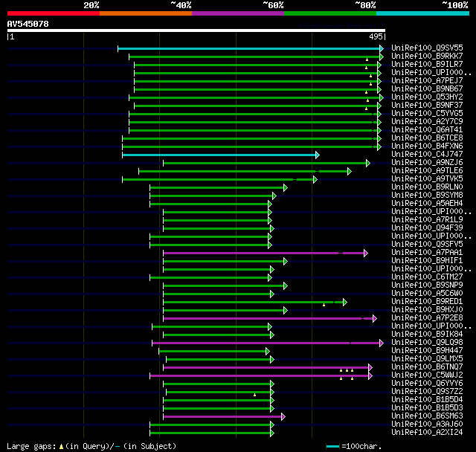476x452 pixels.
Task: Click the purple arrowhead ending B6SM63 alignment
Action: pyautogui.click(x=283, y=417)
